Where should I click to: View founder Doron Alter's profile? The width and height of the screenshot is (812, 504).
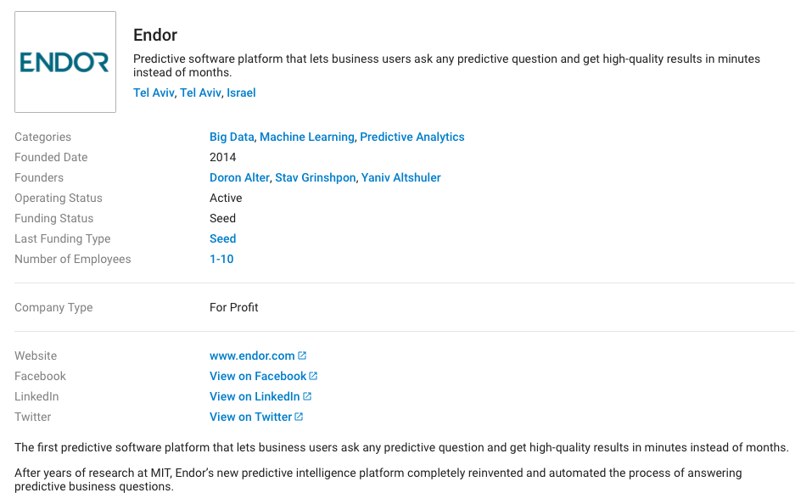tap(239, 177)
